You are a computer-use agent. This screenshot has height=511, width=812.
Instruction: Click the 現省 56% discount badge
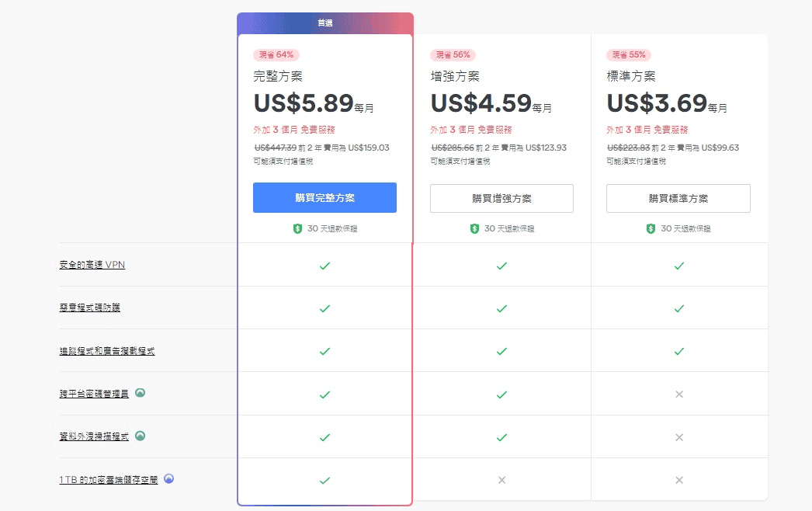point(453,54)
